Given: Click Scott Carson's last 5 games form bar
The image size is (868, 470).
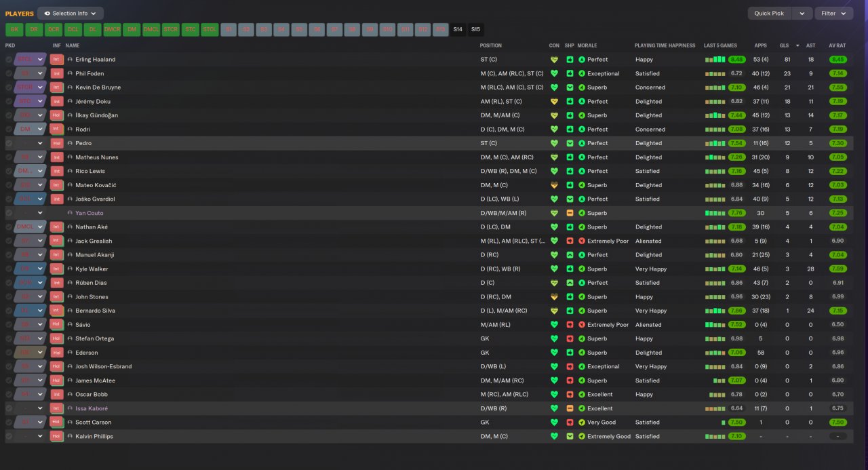Looking at the screenshot, I should (x=722, y=423).
